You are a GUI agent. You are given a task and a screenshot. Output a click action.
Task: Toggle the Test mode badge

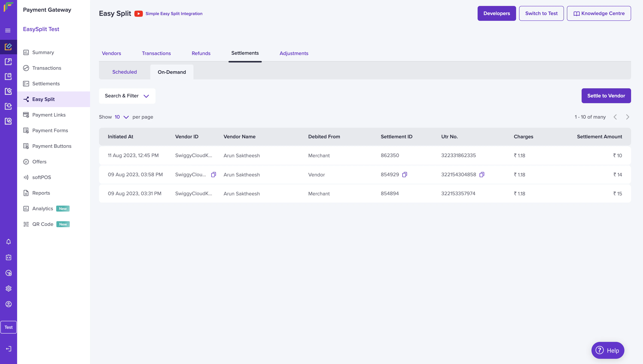[x=9, y=327]
